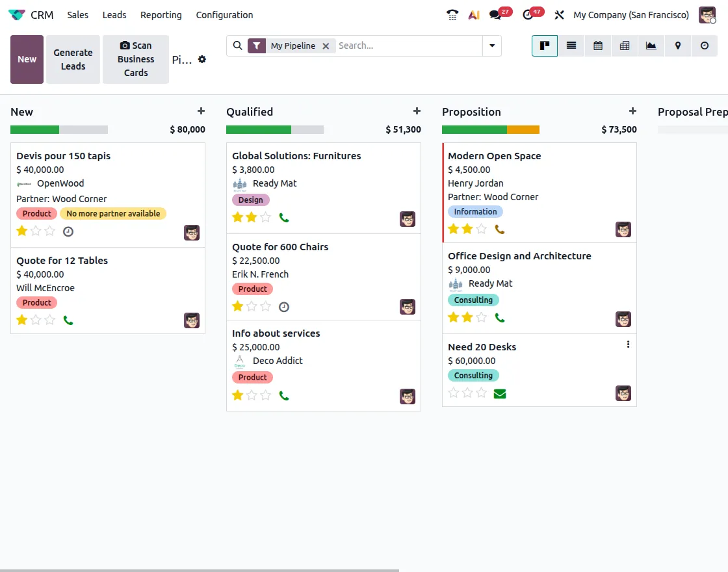Open the graph view

point(651,45)
